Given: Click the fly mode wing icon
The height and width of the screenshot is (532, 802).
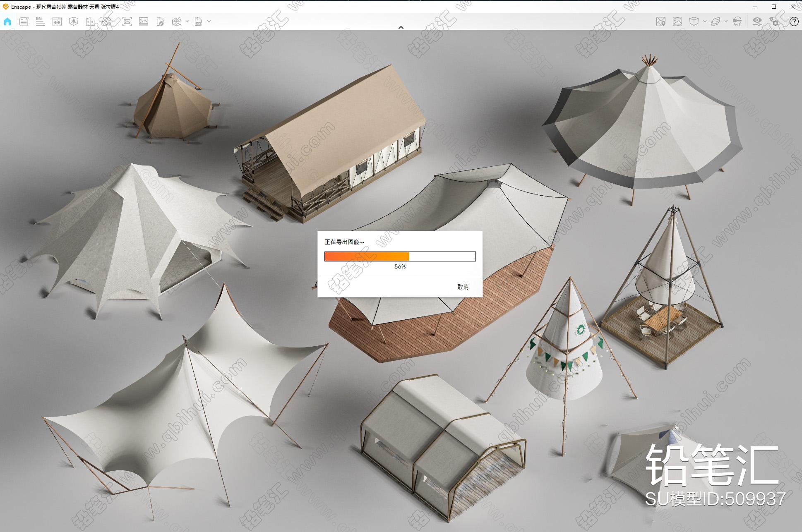Looking at the screenshot, I should pos(716,22).
